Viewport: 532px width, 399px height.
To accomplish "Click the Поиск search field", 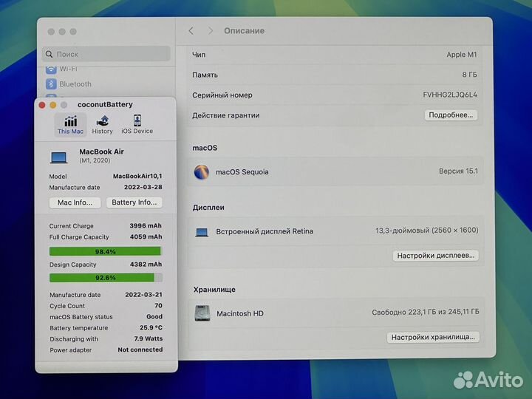I will pyautogui.click(x=106, y=54).
